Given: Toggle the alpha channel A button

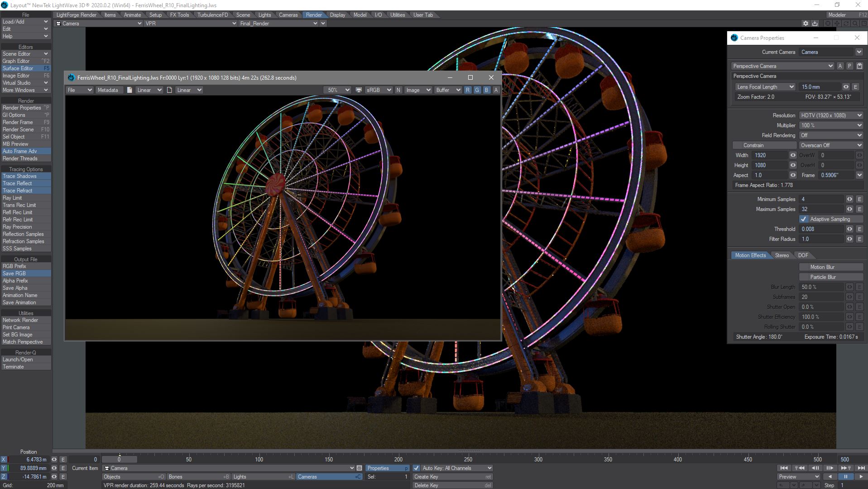Looking at the screenshot, I should click(496, 90).
